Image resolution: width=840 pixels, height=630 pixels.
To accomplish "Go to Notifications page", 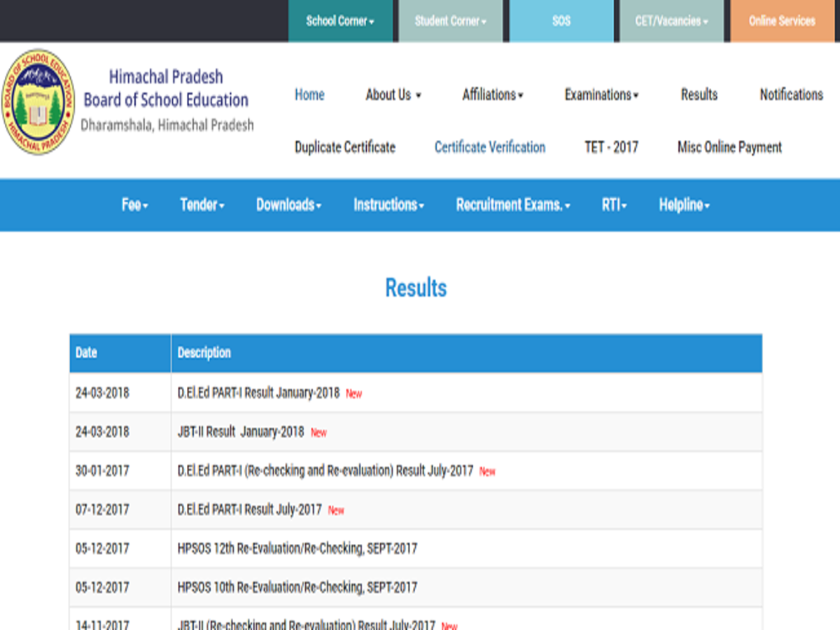I will pyautogui.click(x=791, y=94).
